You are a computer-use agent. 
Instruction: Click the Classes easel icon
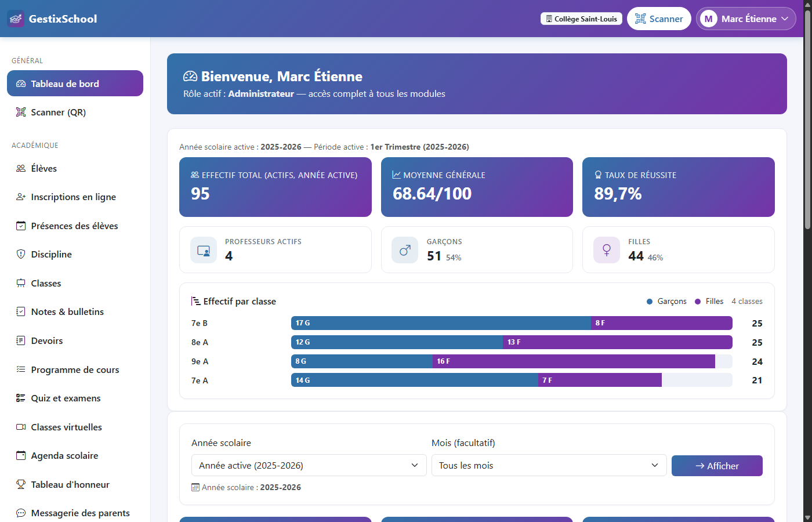pyautogui.click(x=21, y=284)
